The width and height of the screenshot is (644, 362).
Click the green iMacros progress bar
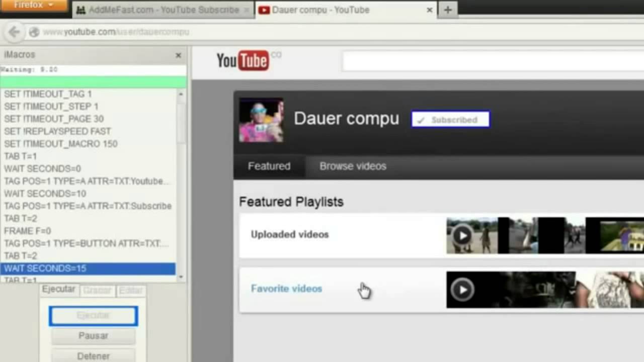click(x=93, y=82)
